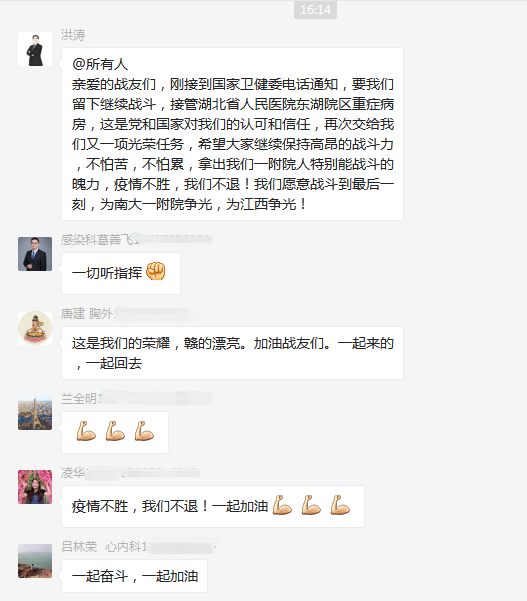527x601 pixels.
Task: Click 感染科葛善飞's suit avatar
Action: click(x=35, y=254)
